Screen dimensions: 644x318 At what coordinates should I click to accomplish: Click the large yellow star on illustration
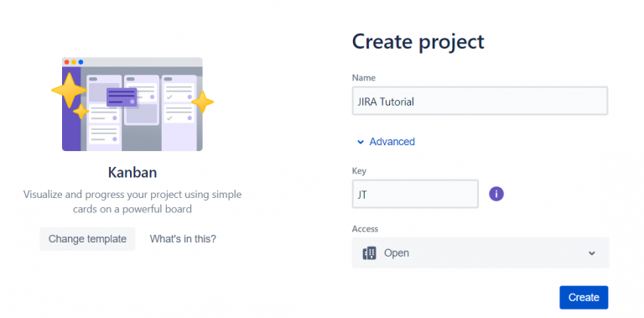tap(69, 91)
